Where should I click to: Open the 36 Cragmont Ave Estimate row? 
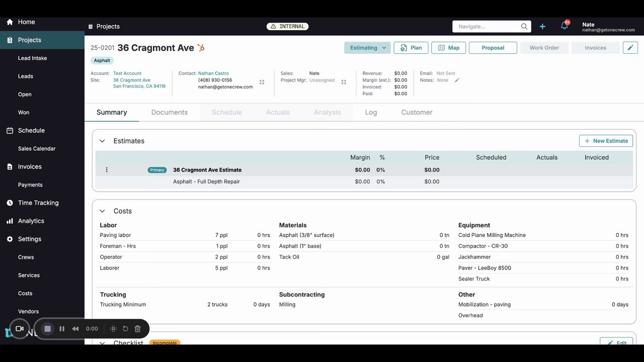(x=364, y=170)
